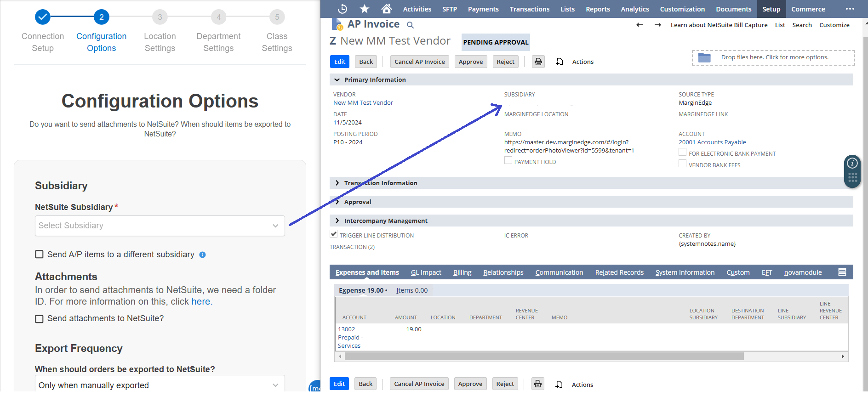Check Send attachments to NetSuite
Viewport: 868px width, 419px height.
coord(40,319)
